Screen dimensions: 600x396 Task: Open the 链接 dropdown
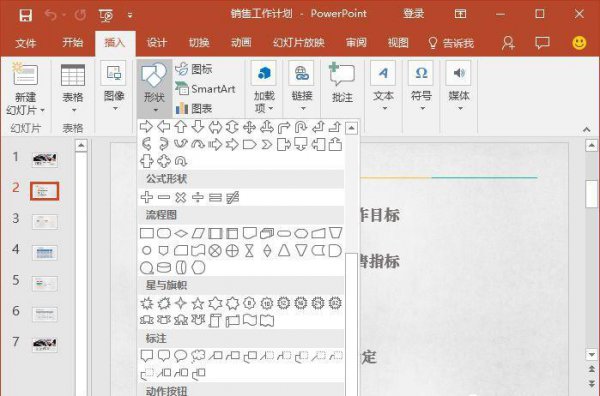tap(302, 86)
